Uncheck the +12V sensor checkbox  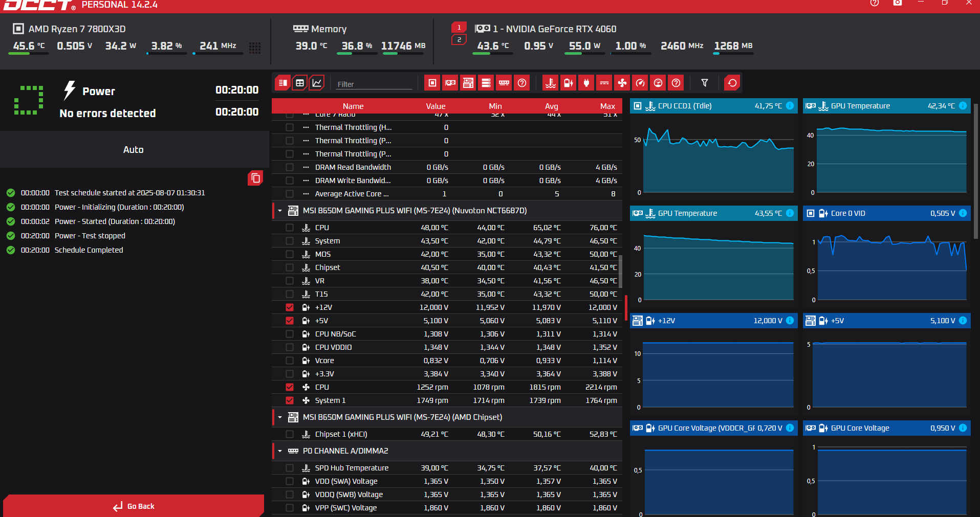click(x=290, y=307)
